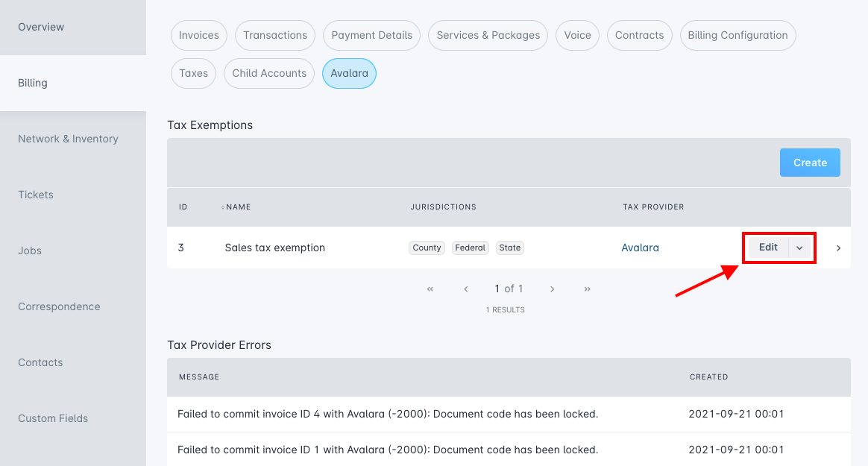The image size is (868, 466).
Task: Switch to the Invoices tab
Action: point(199,36)
